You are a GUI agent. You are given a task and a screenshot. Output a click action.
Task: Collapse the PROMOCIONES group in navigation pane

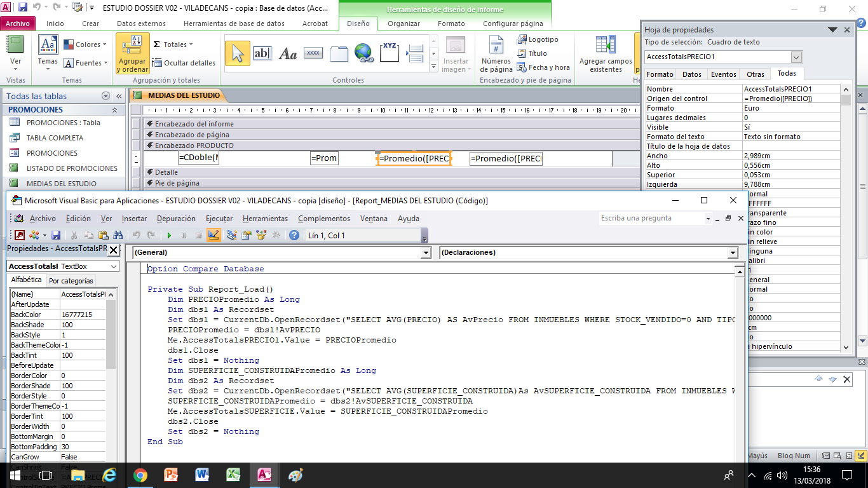coord(114,110)
